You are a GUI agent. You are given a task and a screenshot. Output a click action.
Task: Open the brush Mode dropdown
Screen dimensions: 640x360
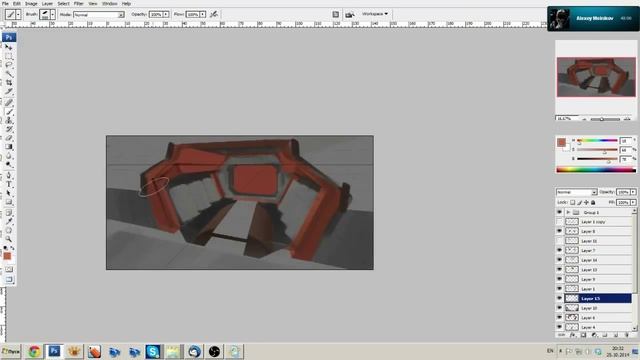click(99, 15)
